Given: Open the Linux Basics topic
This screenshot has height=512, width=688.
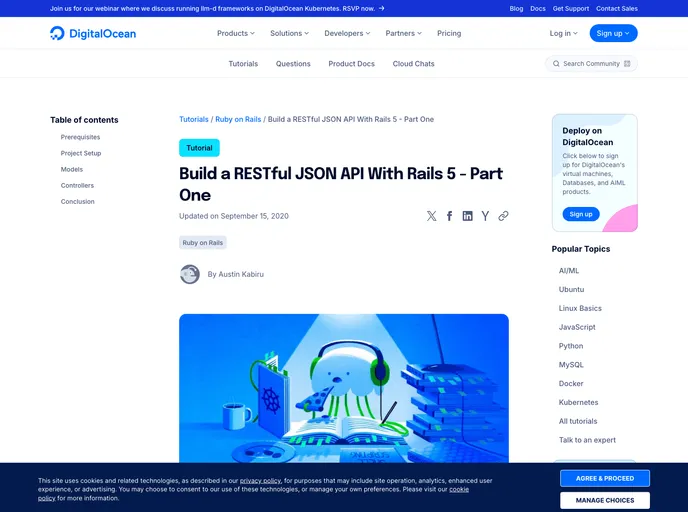Looking at the screenshot, I should pyautogui.click(x=580, y=308).
